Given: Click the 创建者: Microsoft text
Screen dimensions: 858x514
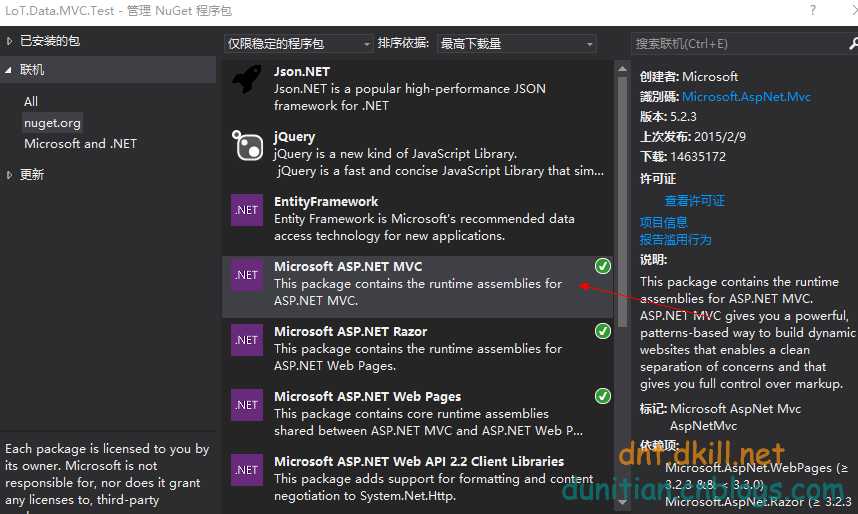Looking at the screenshot, I should tap(689, 77).
